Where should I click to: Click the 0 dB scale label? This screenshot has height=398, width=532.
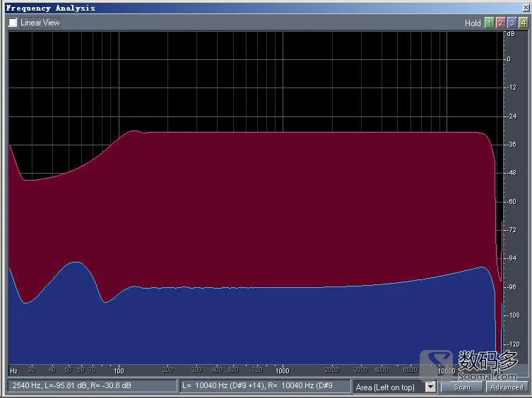pos(509,59)
